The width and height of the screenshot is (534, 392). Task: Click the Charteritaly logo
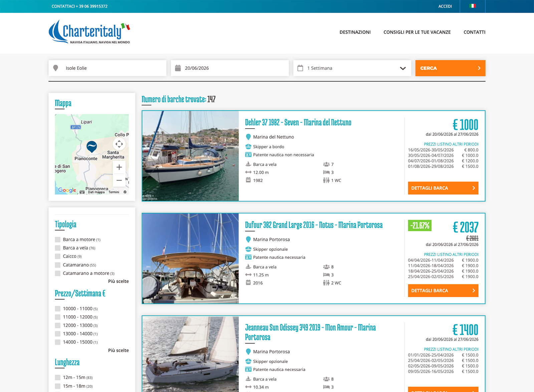89,32
